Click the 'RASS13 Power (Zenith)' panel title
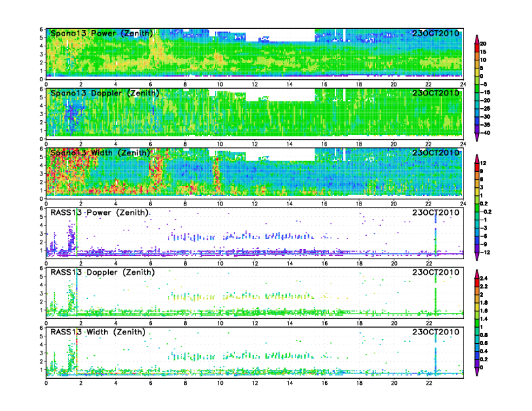The image size is (532, 411). click(99, 213)
